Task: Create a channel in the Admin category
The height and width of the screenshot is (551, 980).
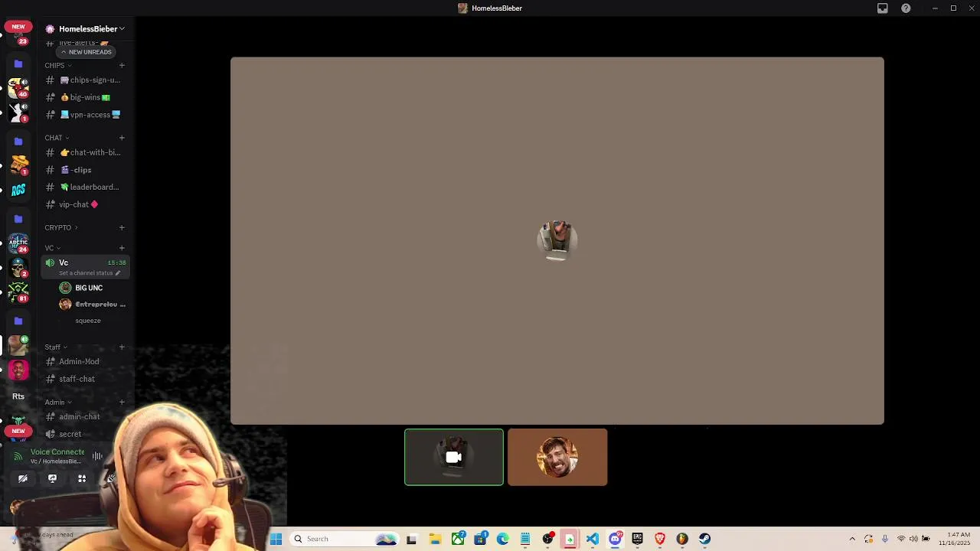Action: tap(122, 403)
